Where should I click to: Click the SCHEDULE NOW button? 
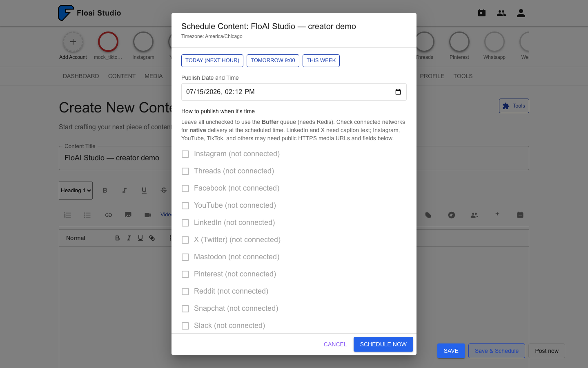click(383, 344)
